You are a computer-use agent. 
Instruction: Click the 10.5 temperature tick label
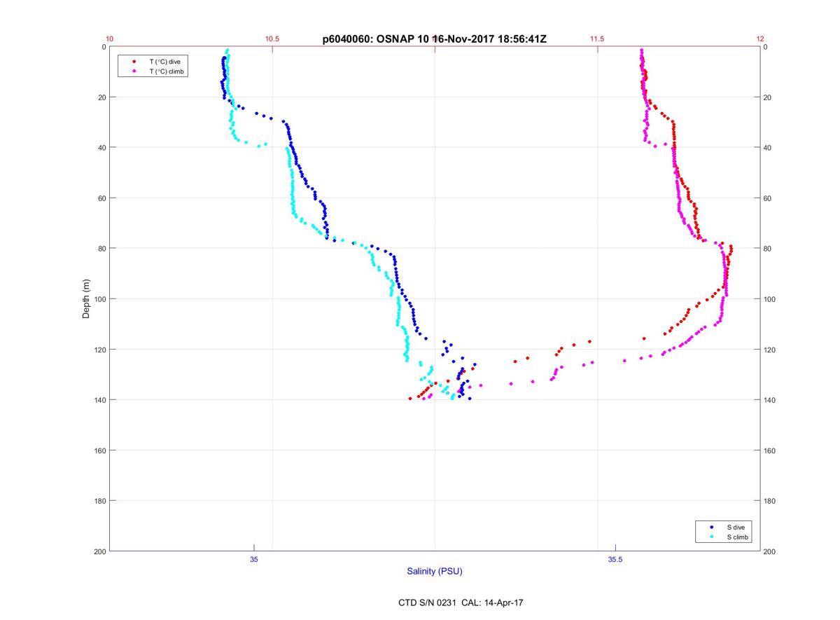pos(272,39)
